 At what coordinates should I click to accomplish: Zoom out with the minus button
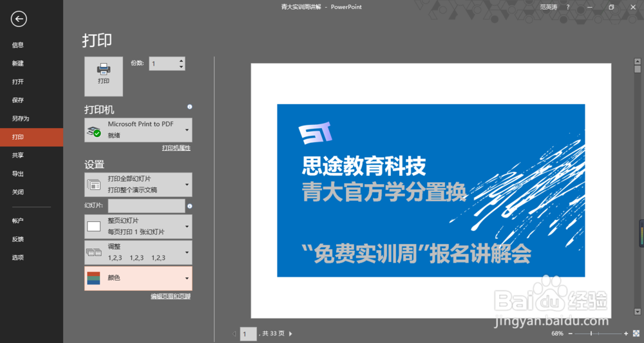pos(571,333)
